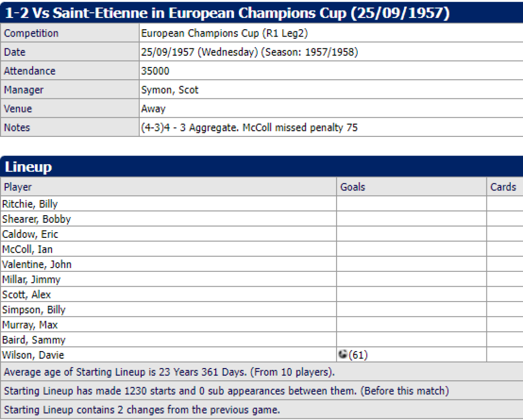523x420 pixels.
Task: Click the Player column header
Action: click(18, 187)
